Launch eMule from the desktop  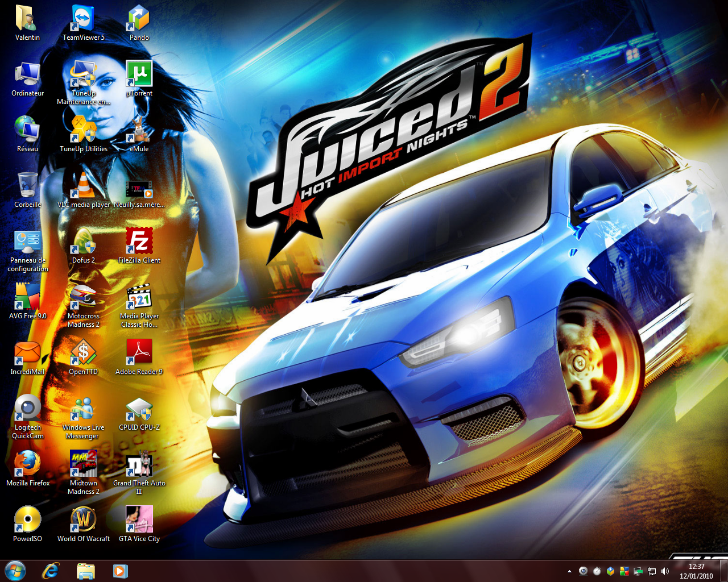[139, 134]
